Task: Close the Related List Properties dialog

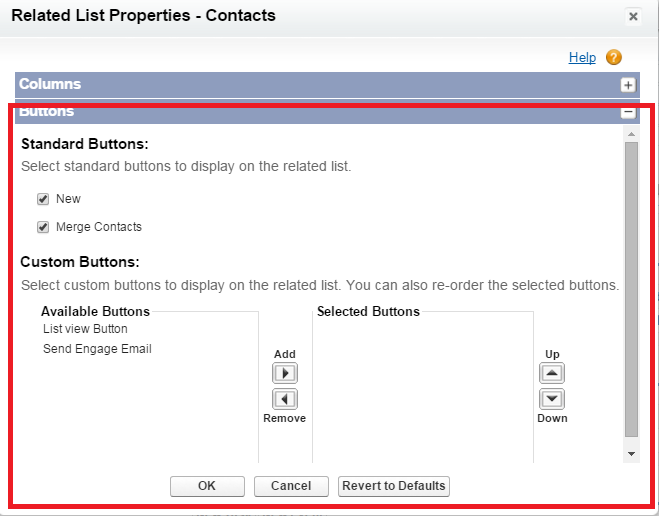Action: [633, 17]
